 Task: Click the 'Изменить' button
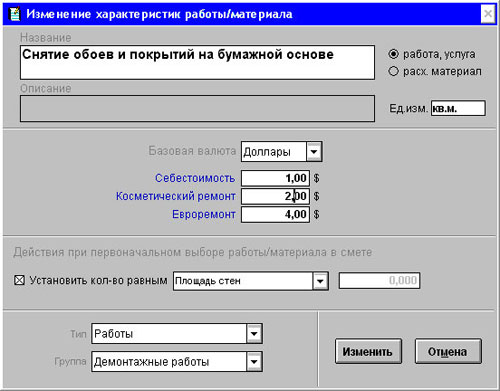click(x=368, y=351)
